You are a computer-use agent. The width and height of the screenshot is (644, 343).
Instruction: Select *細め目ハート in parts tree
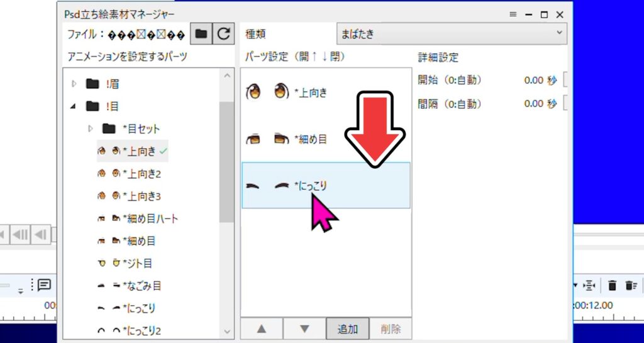(150, 218)
